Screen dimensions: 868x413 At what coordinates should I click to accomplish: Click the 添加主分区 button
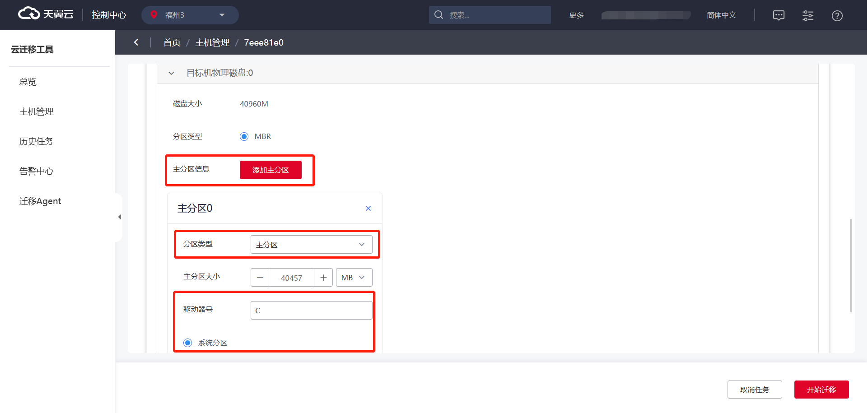coord(270,170)
